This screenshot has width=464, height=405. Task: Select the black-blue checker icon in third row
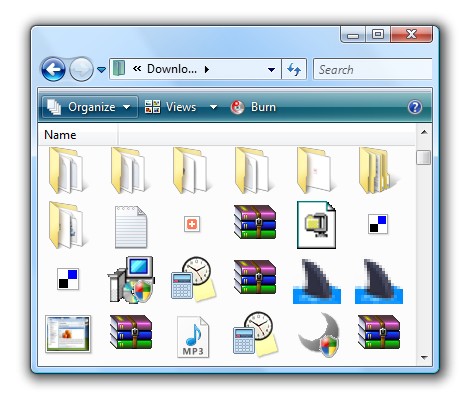coord(68,279)
